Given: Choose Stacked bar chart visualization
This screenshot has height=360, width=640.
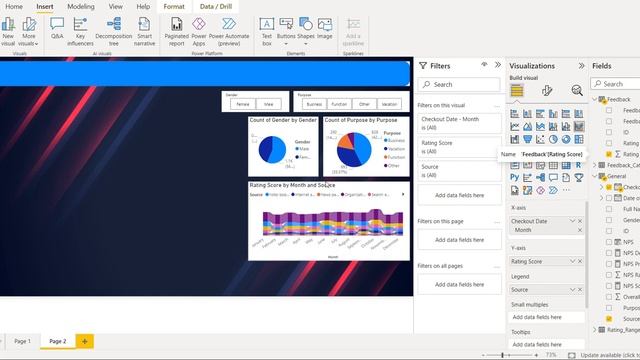Looking at the screenshot, I should pos(515,113).
